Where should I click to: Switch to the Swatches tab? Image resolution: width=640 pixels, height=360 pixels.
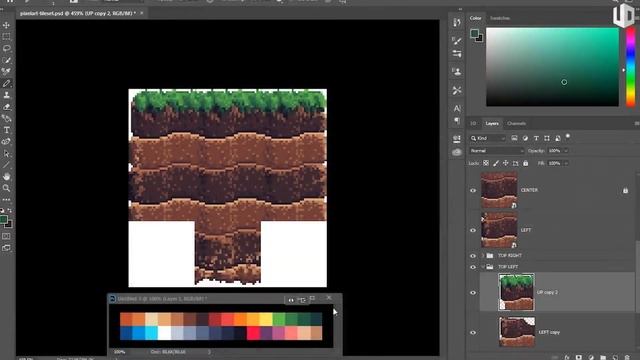click(500, 18)
